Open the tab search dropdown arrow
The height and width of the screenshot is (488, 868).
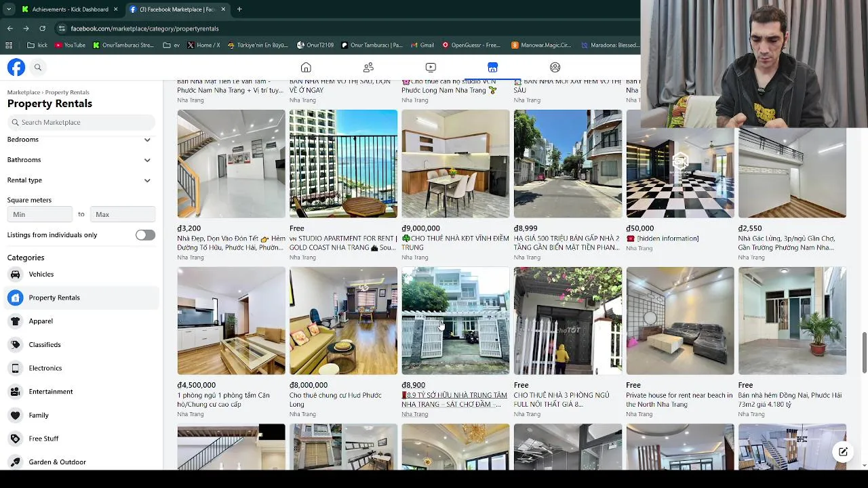tap(9, 9)
